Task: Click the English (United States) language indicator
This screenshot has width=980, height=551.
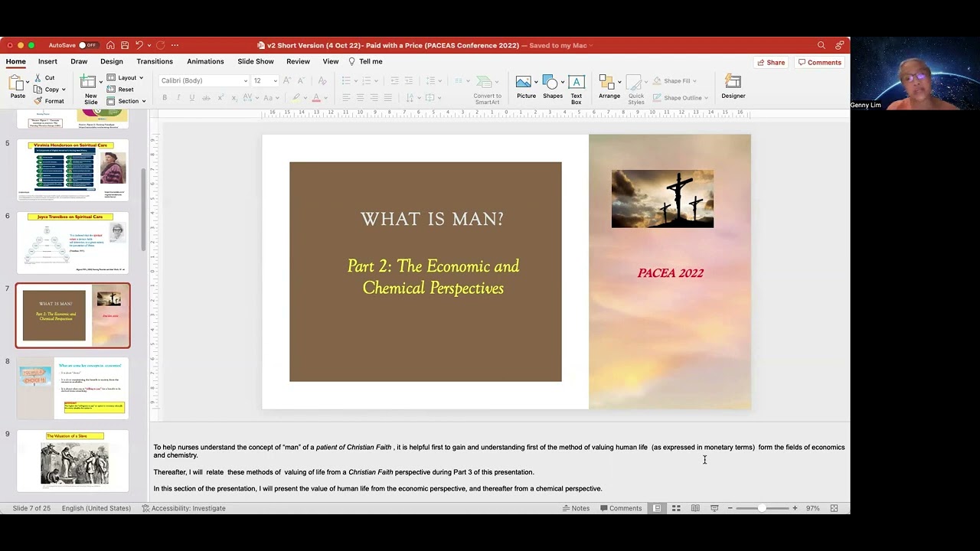Action: [x=96, y=508]
